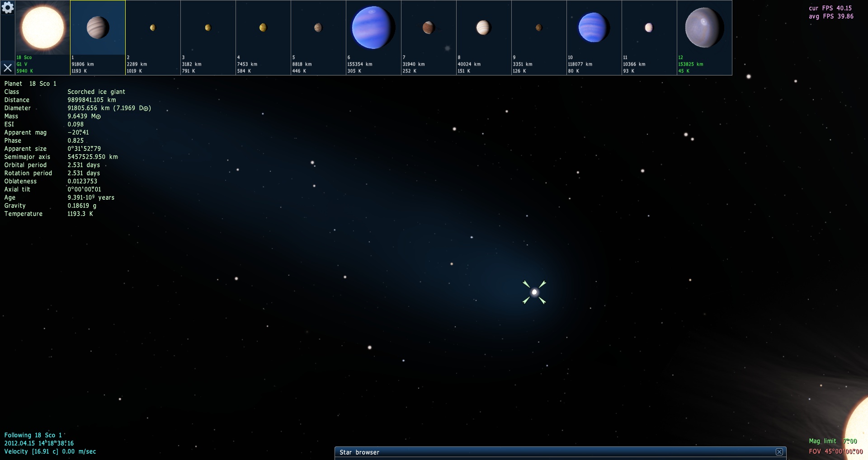
Task: Click the Velocity readout at bottom left
Action: tap(50, 451)
